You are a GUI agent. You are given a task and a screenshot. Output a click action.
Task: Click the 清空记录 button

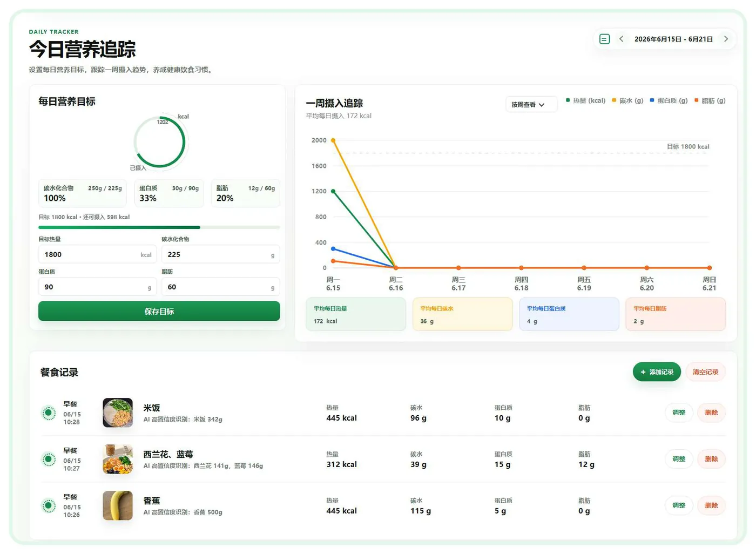point(705,371)
